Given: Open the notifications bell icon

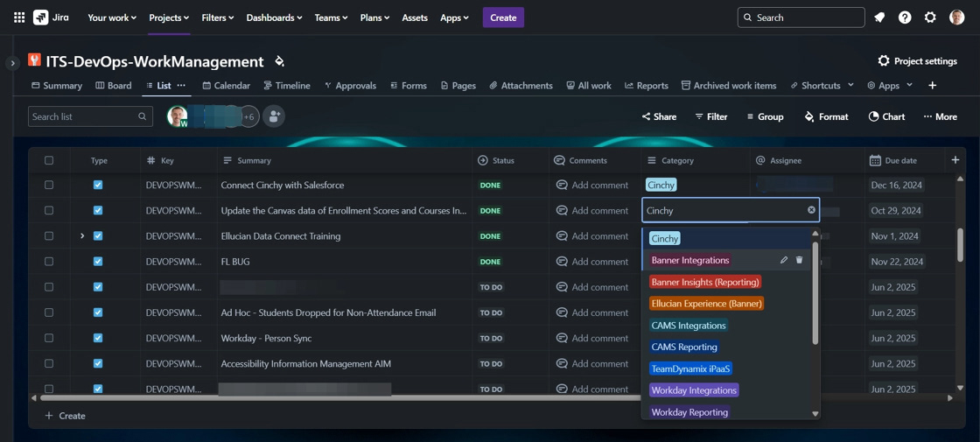Looking at the screenshot, I should click(x=879, y=18).
